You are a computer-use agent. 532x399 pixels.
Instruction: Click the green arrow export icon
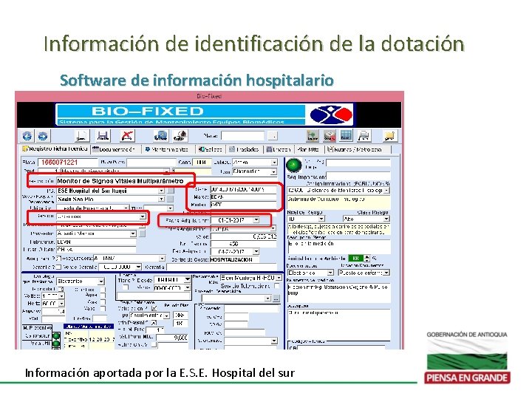[313, 136]
